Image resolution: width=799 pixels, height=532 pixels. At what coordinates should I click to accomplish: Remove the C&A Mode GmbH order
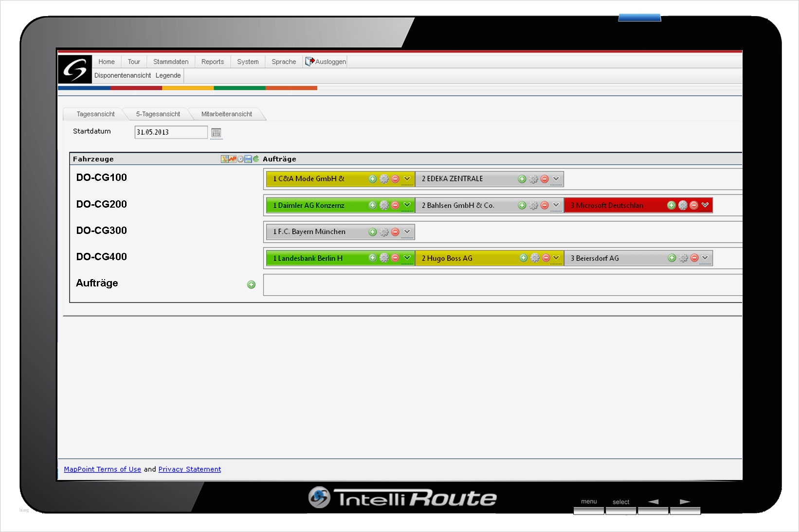tap(395, 179)
